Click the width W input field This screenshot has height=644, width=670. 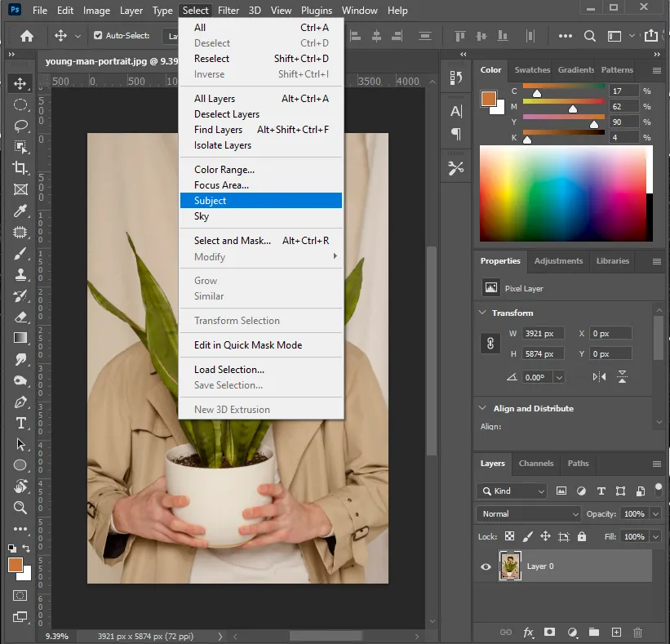[x=543, y=334]
